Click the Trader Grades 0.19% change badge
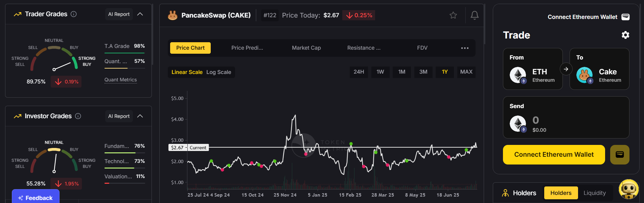The width and height of the screenshot is (644, 203). click(66, 82)
